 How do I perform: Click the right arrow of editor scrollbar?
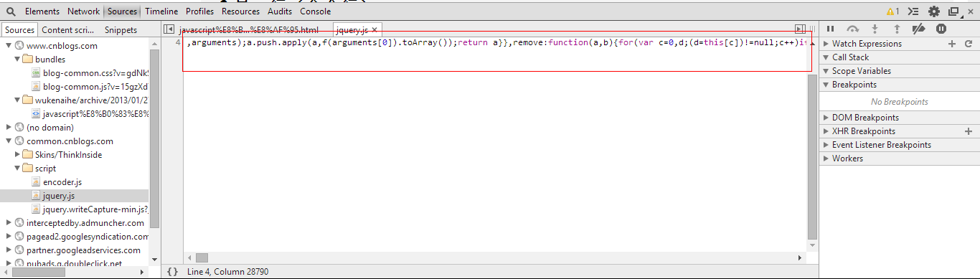[801, 257]
